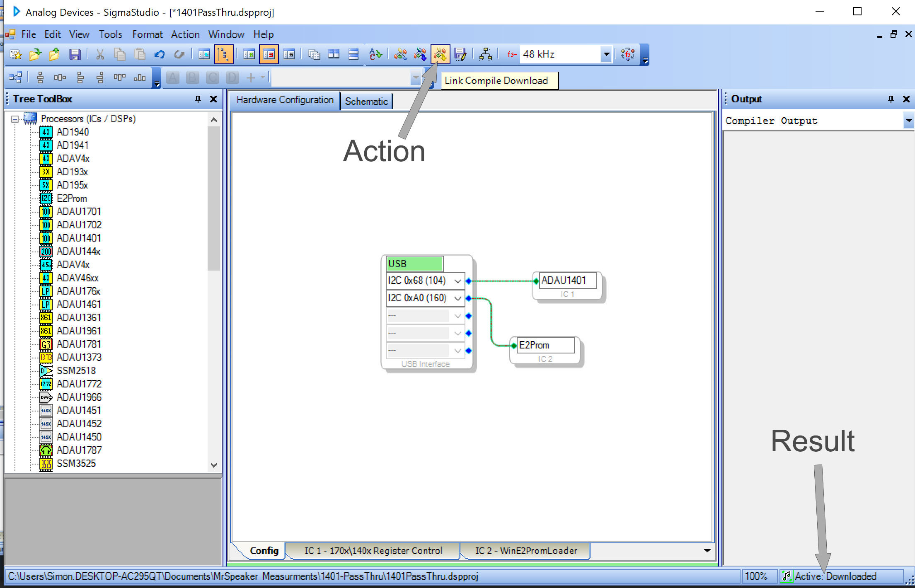The image size is (915, 588).
Task: Select ADAU1401 in the Tree ToolBox
Action: [x=79, y=238]
